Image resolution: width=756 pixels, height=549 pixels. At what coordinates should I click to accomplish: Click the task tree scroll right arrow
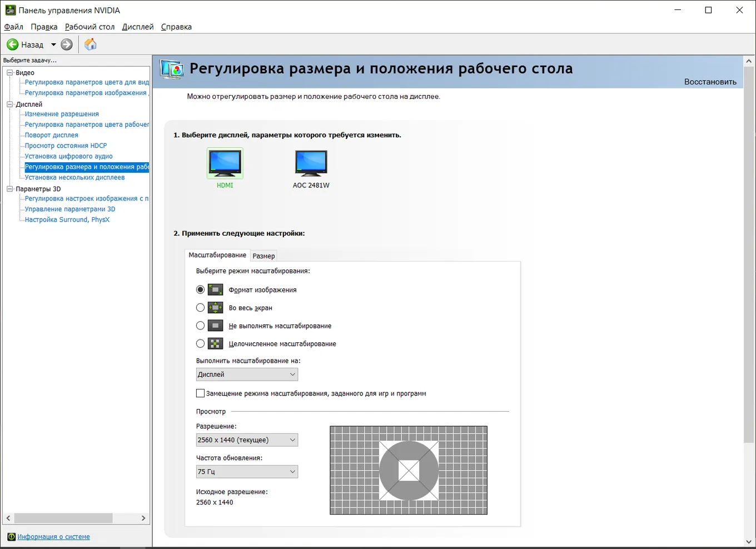pyautogui.click(x=143, y=518)
